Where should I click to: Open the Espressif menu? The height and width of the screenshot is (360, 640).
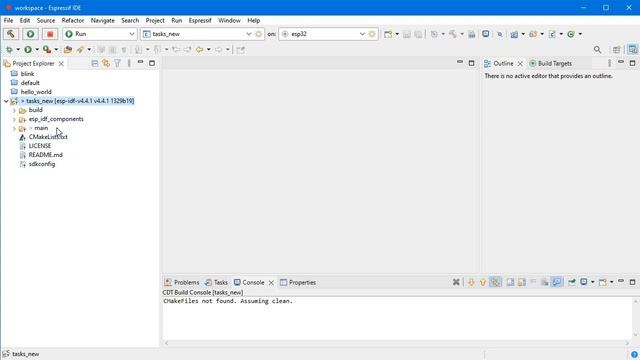coord(200,20)
